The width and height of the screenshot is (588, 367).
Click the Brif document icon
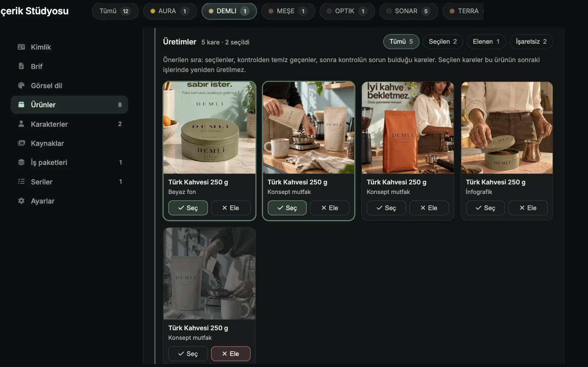coord(21,66)
